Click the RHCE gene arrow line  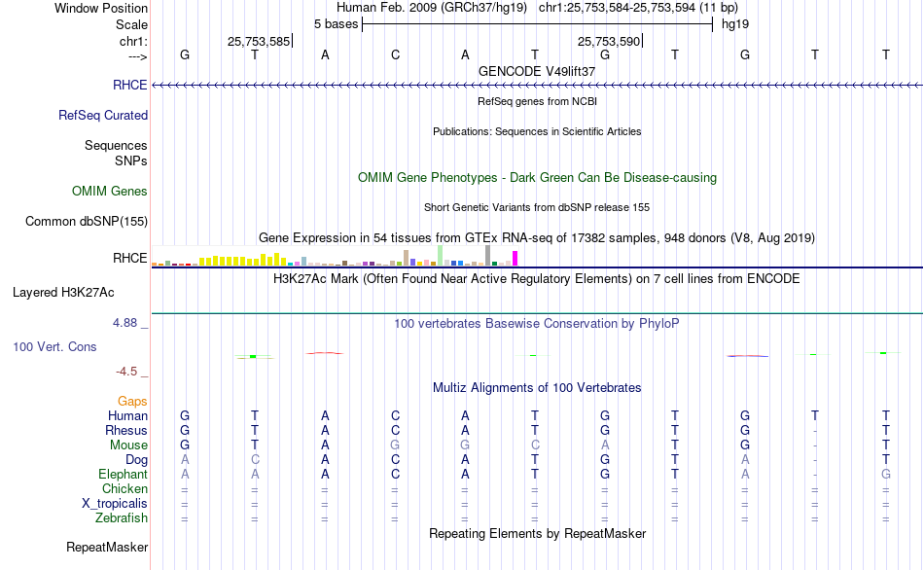pos(537,86)
